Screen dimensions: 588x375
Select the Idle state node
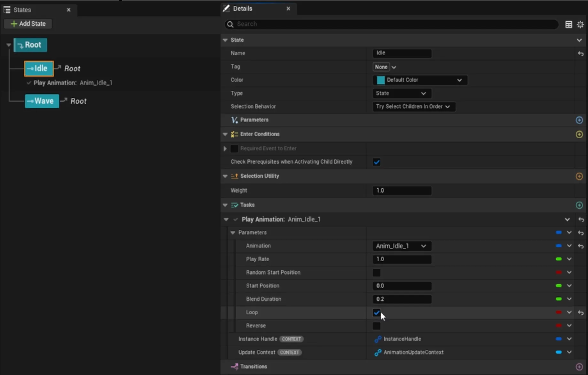coord(39,68)
